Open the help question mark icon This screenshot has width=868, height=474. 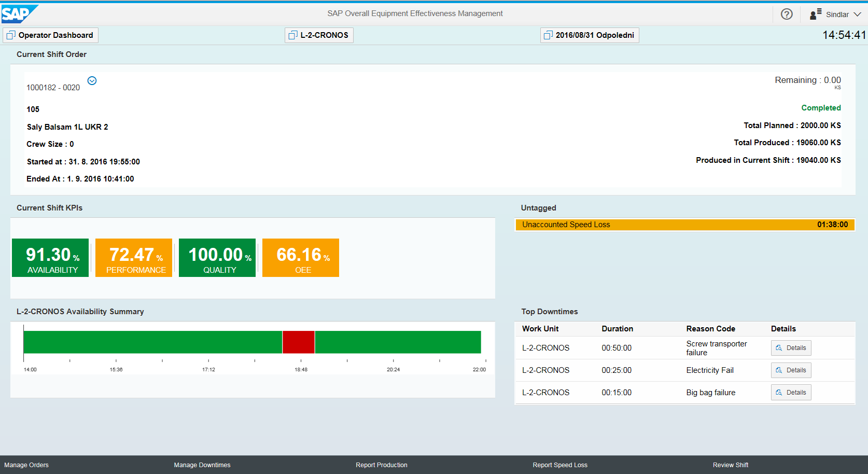click(787, 14)
